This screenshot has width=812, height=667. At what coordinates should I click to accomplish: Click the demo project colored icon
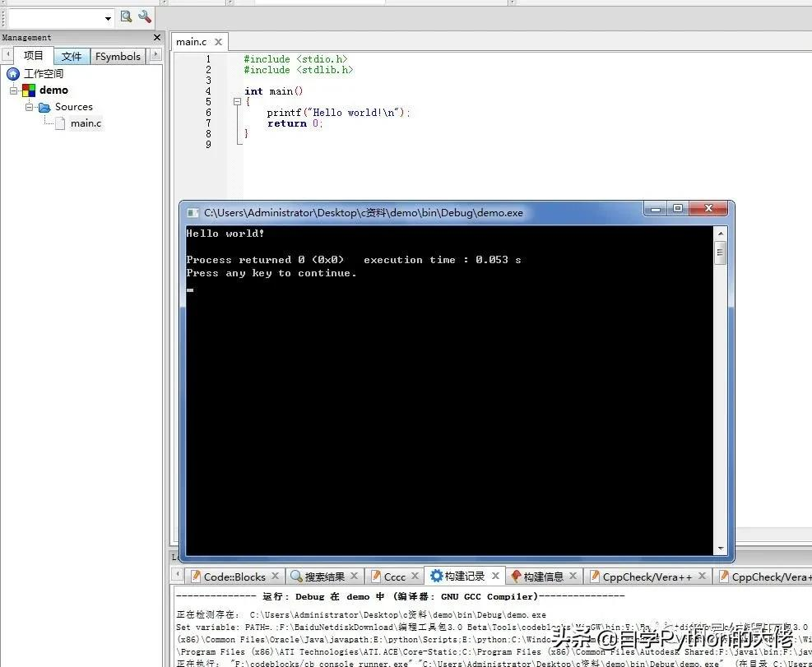[29, 90]
